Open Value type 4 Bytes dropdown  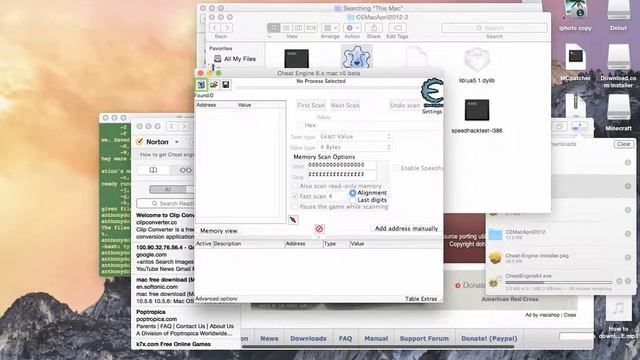(x=354, y=147)
